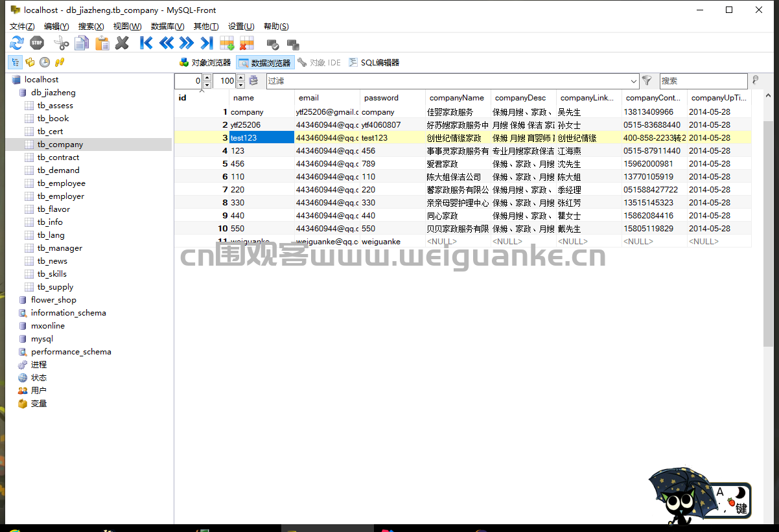
Task: Open the 设置(U) menu
Action: (x=241, y=27)
